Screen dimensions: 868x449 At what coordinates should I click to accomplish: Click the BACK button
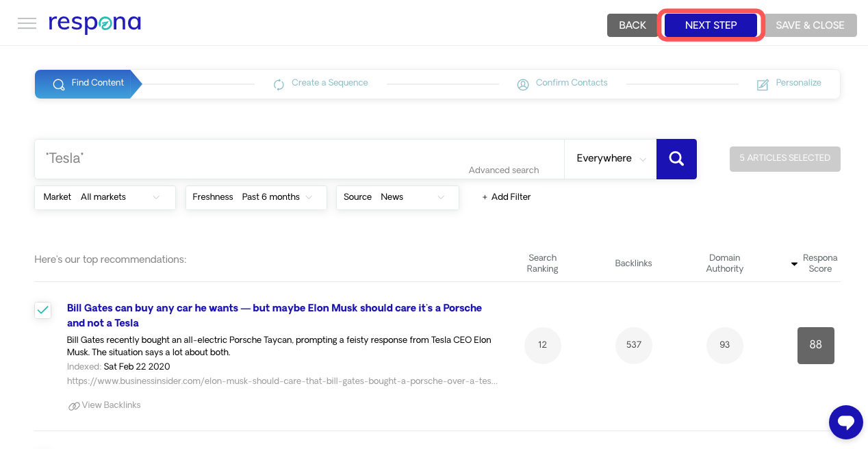tap(633, 25)
